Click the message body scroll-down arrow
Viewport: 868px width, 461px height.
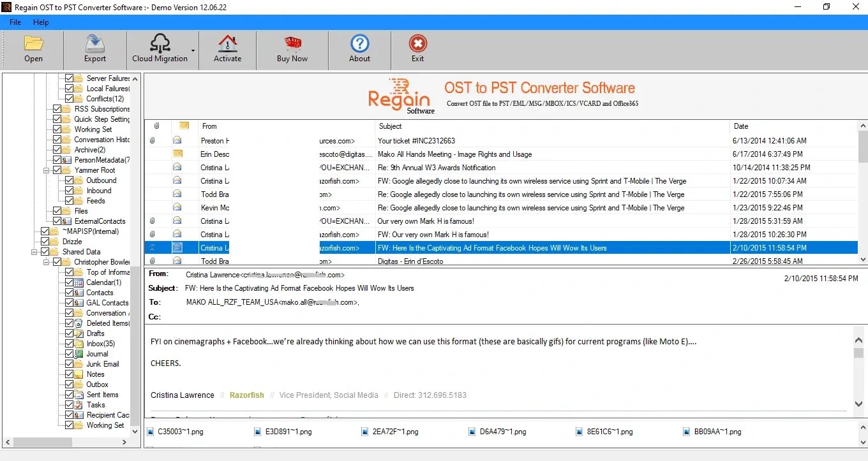pos(858,404)
